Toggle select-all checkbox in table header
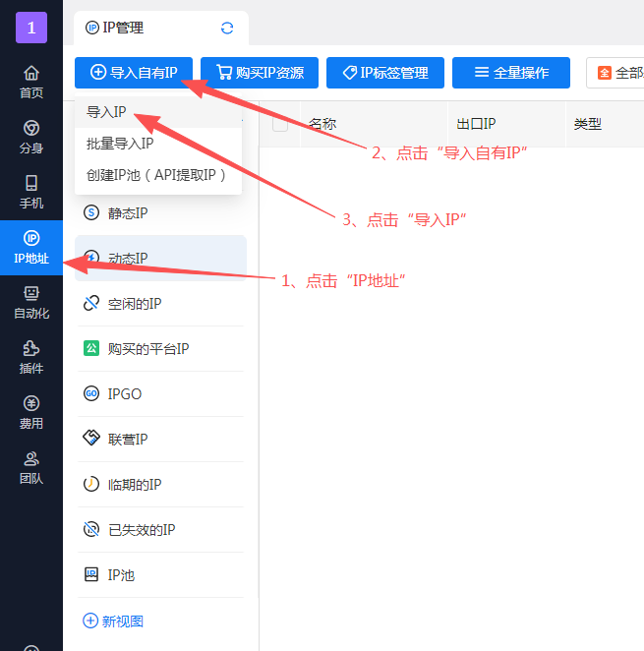644x651 pixels. tap(280, 124)
